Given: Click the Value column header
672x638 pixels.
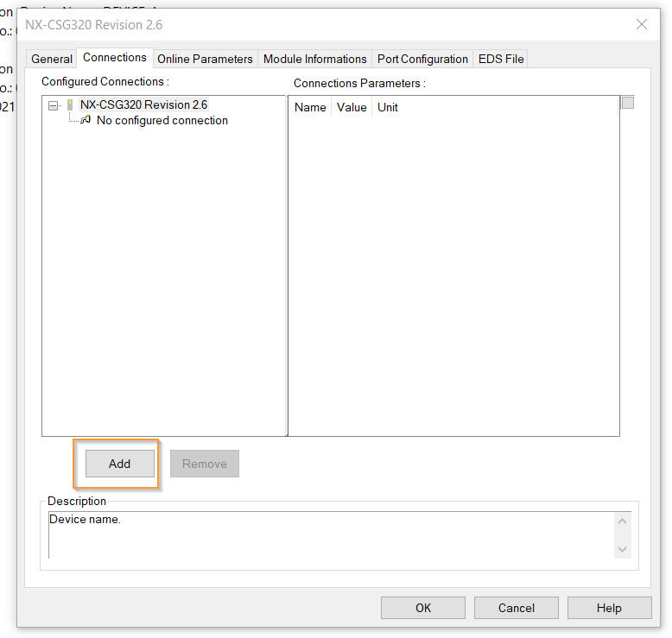Looking at the screenshot, I should (x=352, y=107).
